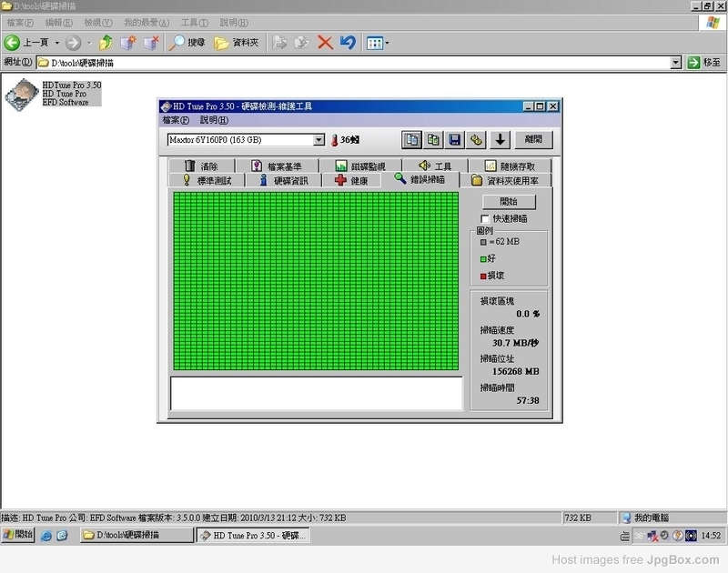Viewport: 728px width, 573px height.
Task: Click the Explorer up one level icon
Action: 106,43
